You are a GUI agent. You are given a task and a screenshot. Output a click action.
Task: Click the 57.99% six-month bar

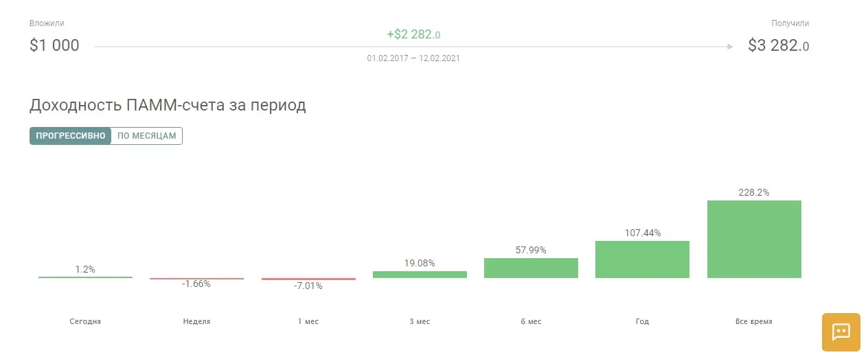click(531, 268)
